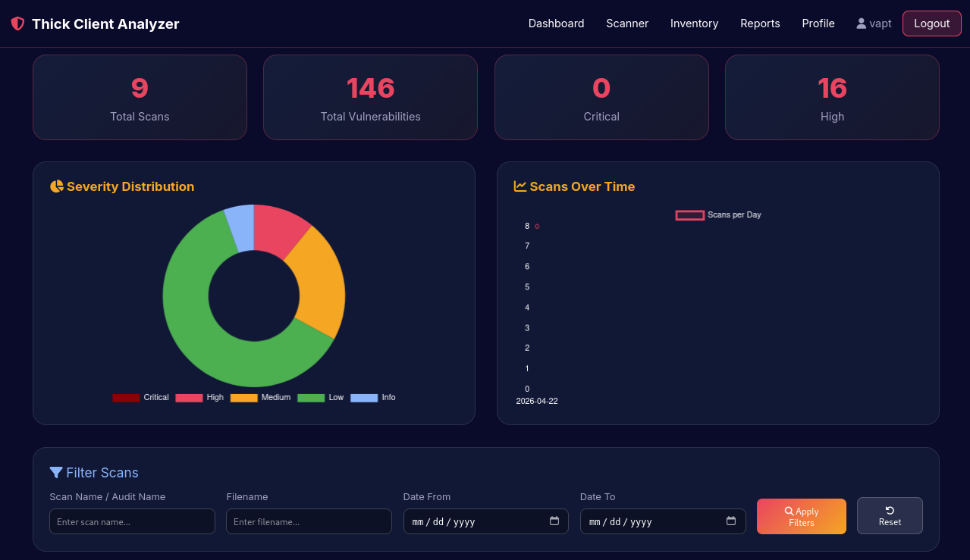Viewport: 970px width, 560px height.
Task: Click the pie chart icon by Severity Distribution
Action: 56,186
